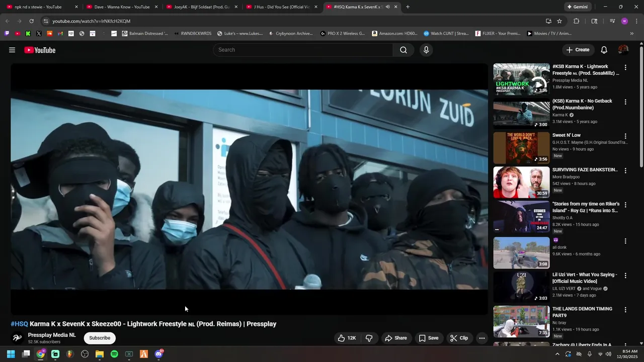Open the Twitch bookmark icon
644x362 pixels.
pos(7,34)
